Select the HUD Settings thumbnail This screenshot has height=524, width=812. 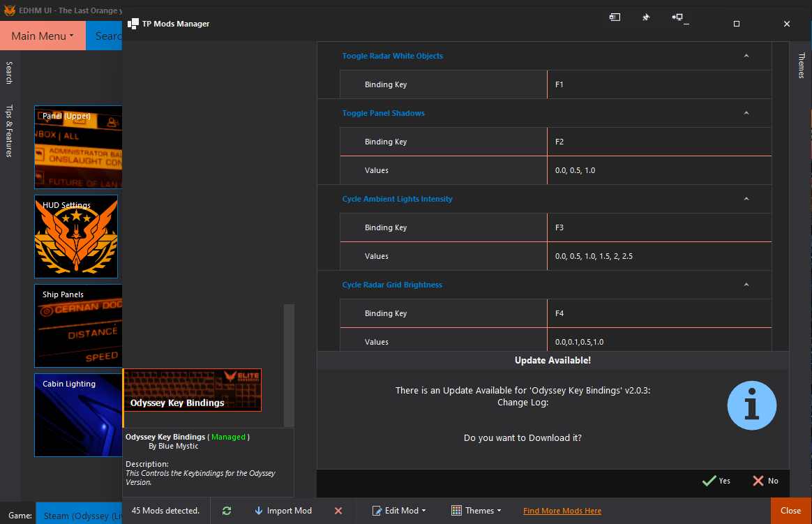coord(76,237)
